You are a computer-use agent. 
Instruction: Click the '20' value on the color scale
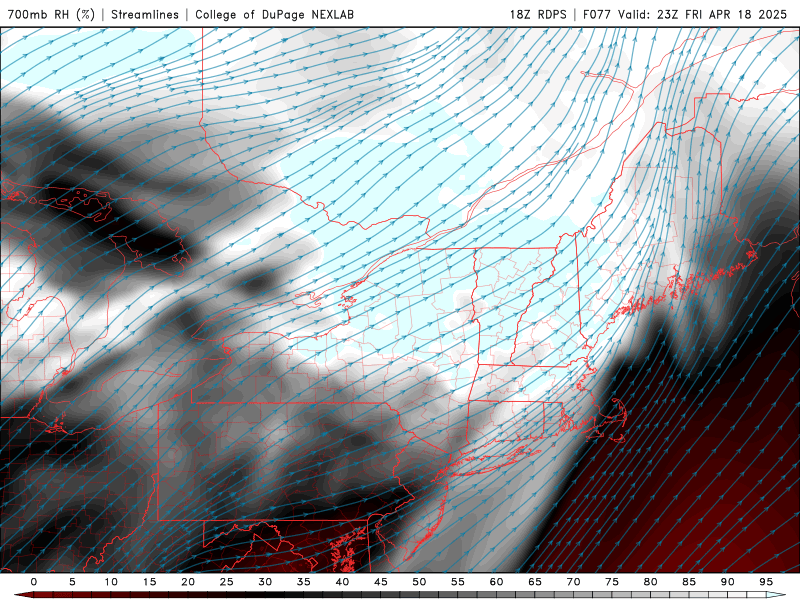point(188,582)
